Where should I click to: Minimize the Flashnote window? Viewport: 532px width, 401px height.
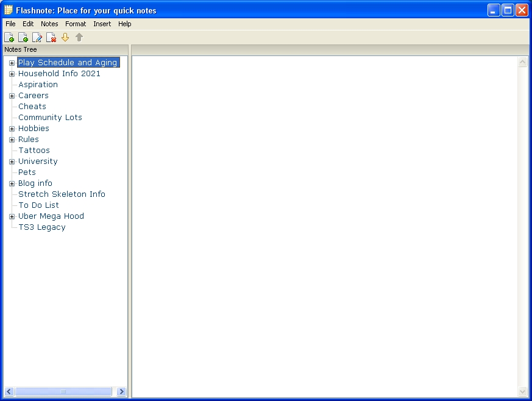(x=494, y=10)
